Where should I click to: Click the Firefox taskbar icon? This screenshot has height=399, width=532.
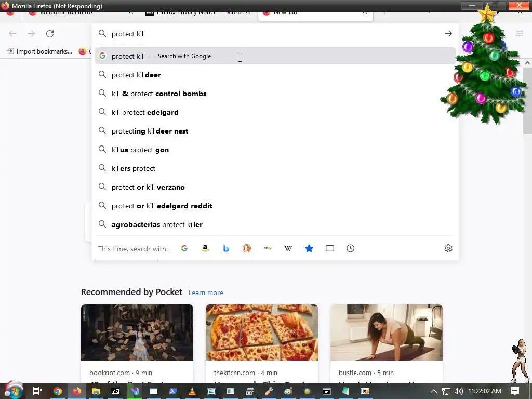(x=77, y=391)
